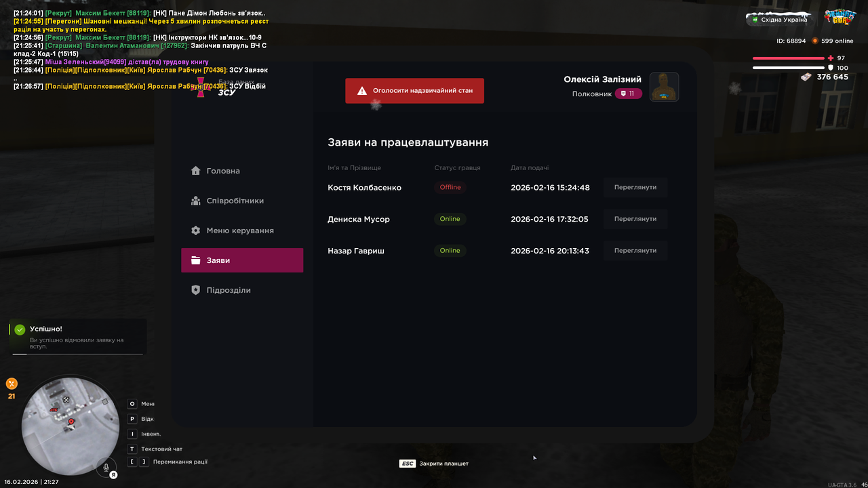
Task: View application of Назар Гавриш
Action: (635, 251)
